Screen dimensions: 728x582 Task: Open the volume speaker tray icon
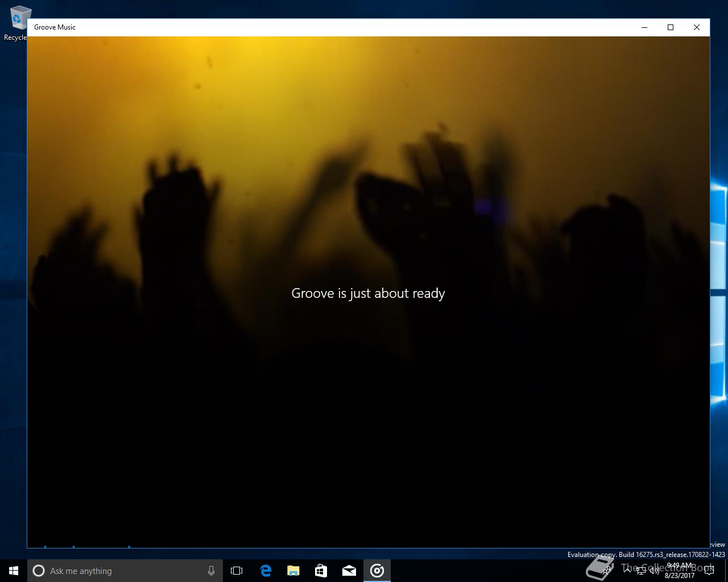click(655, 571)
